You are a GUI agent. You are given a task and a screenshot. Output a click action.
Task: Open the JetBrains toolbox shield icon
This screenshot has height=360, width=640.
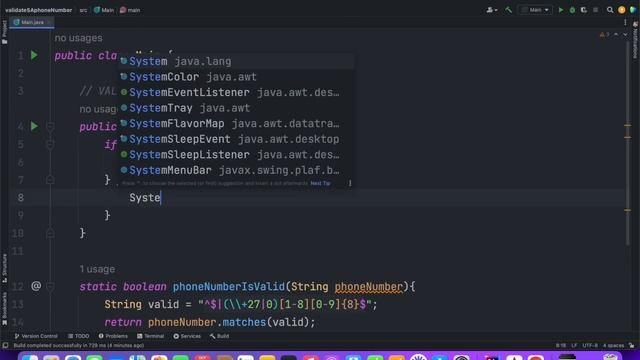(633, 10)
